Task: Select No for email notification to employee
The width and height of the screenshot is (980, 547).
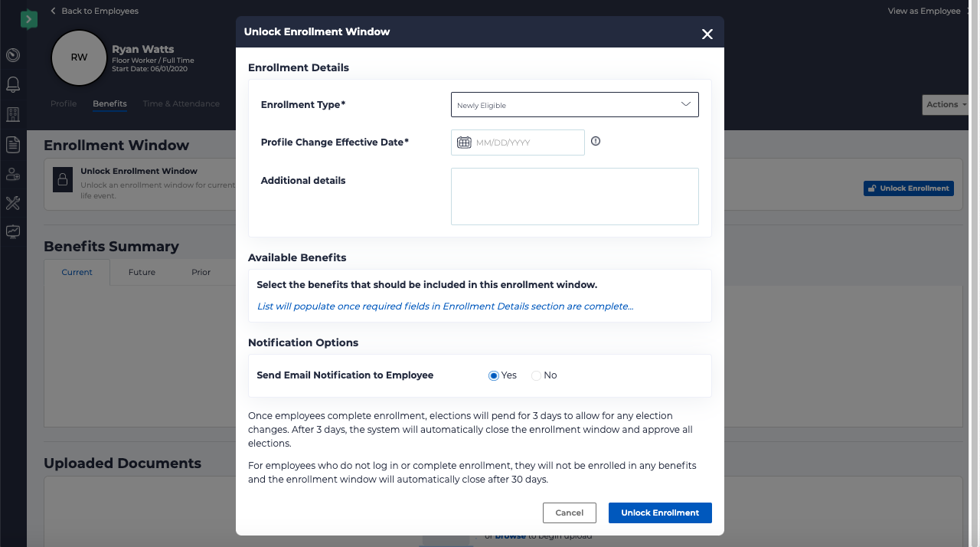Action: coord(536,375)
